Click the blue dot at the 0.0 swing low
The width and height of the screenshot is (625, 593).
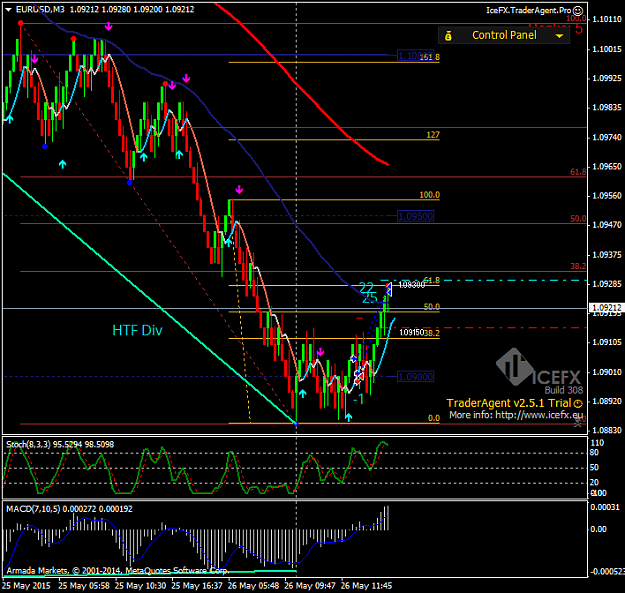[x=295, y=423]
